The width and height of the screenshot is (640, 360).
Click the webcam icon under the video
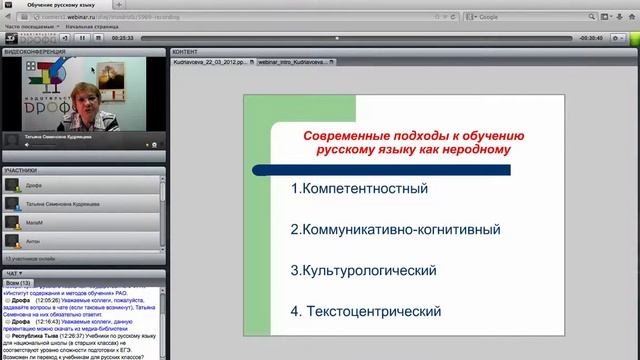coord(154,144)
